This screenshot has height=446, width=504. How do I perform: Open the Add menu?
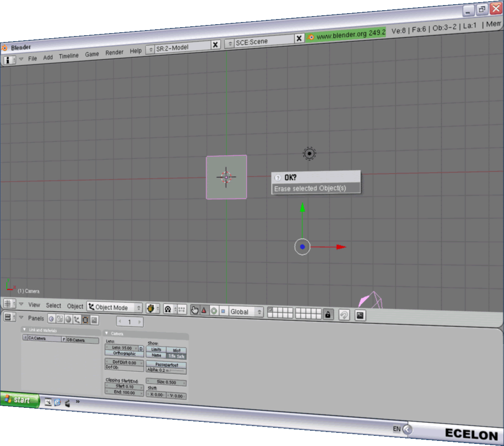click(48, 57)
